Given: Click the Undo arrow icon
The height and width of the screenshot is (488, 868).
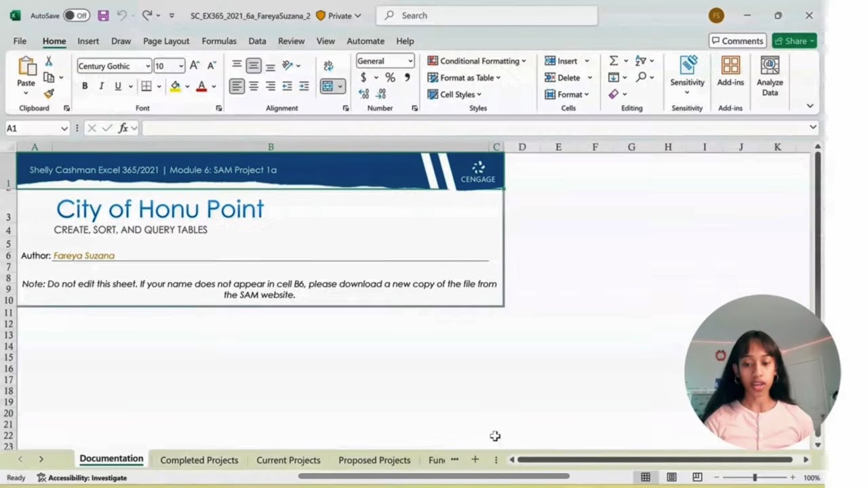Looking at the screenshot, I should (x=122, y=16).
